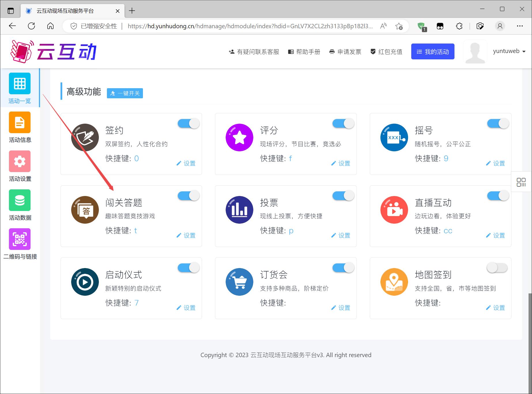Open 活动数据 database icon
The width and height of the screenshot is (532, 394).
tap(20, 200)
